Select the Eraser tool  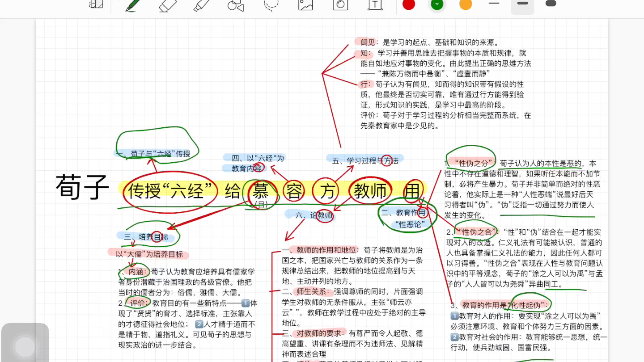pos(168,5)
